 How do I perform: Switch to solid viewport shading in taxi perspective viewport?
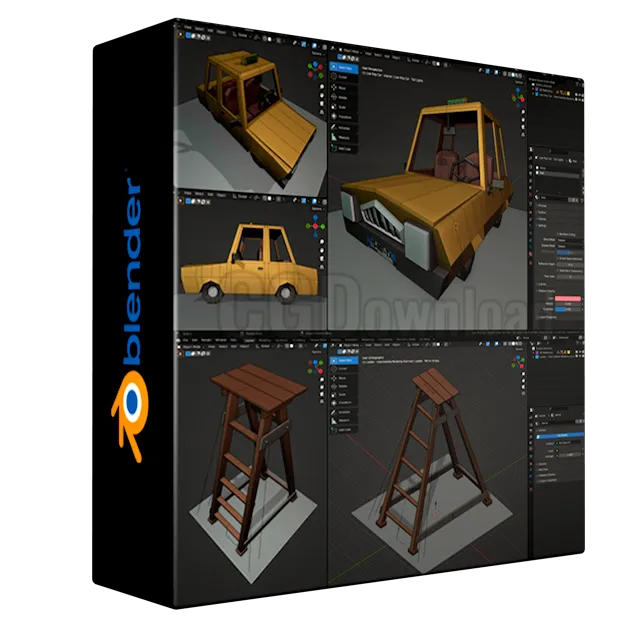tap(513, 75)
